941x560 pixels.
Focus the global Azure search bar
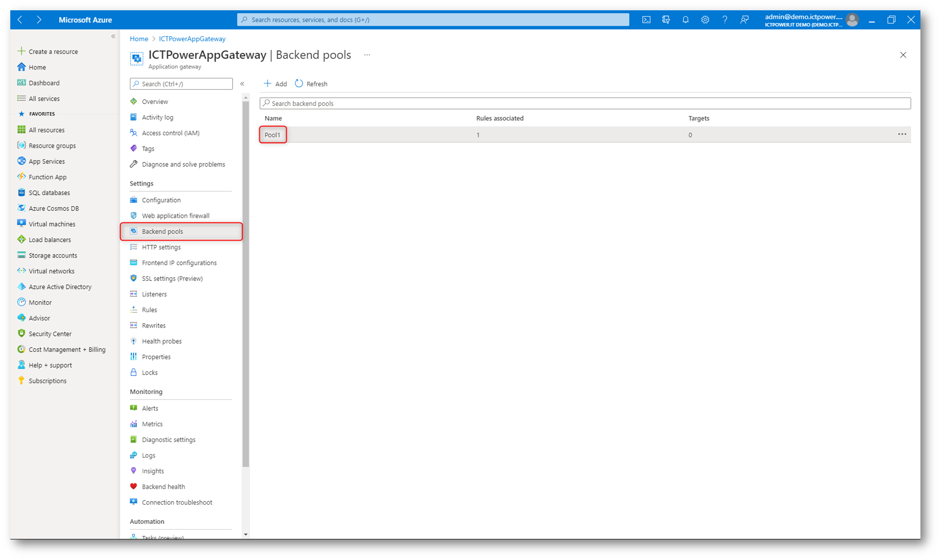tap(433, 20)
